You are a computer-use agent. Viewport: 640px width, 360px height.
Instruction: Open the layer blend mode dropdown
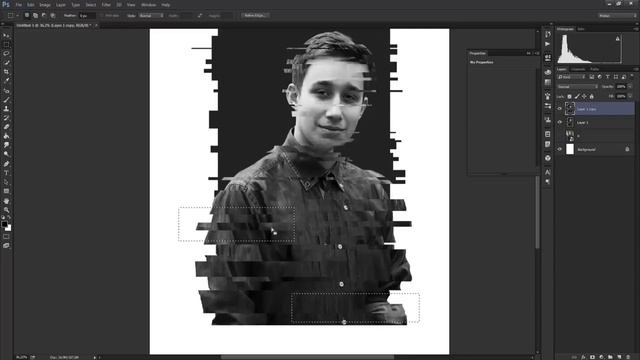(578, 87)
